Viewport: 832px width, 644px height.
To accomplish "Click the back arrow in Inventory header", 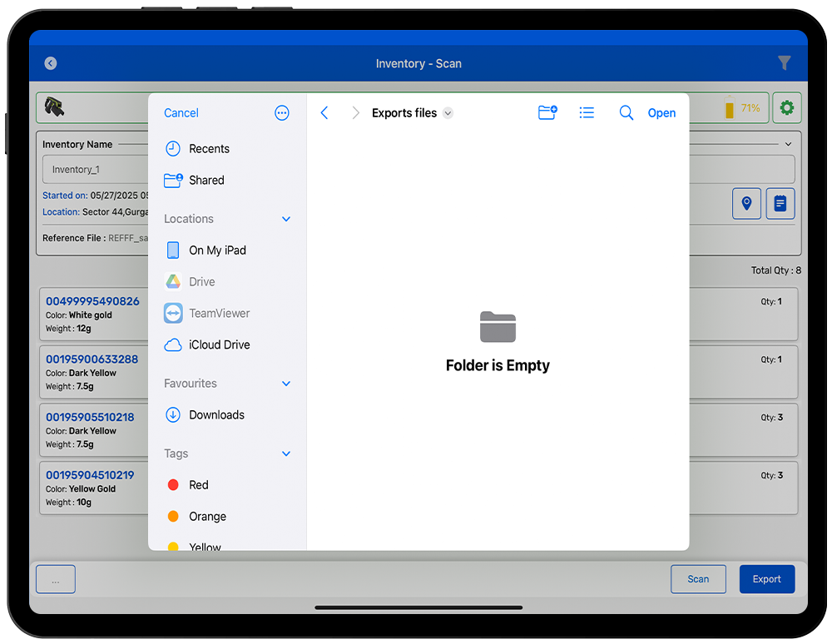I will (x=51, y=63).
